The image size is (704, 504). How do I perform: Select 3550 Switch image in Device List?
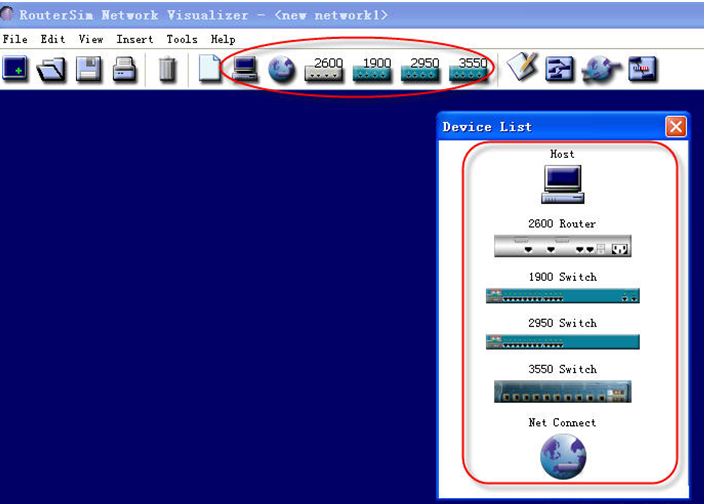pos(563,391)
